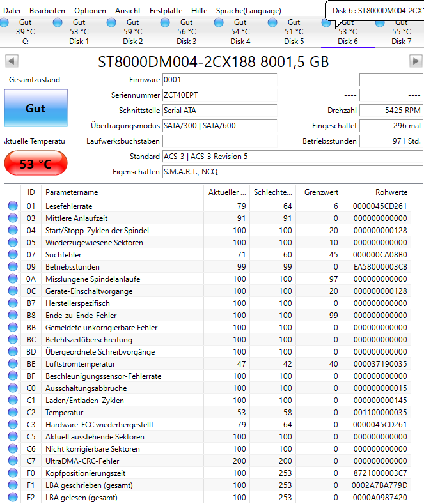Click status icon of Befehlszeitüberschreitung row
424x504 pixels.
[13, 339]
